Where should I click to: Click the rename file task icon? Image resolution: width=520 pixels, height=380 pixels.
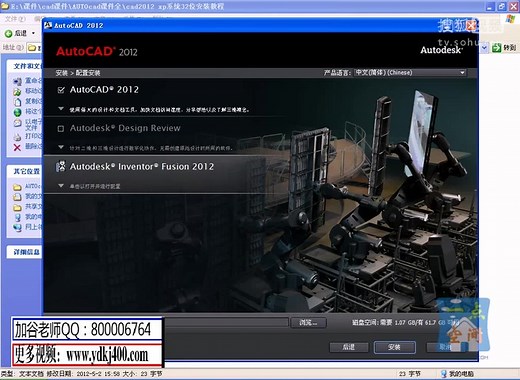click(17, 81)
